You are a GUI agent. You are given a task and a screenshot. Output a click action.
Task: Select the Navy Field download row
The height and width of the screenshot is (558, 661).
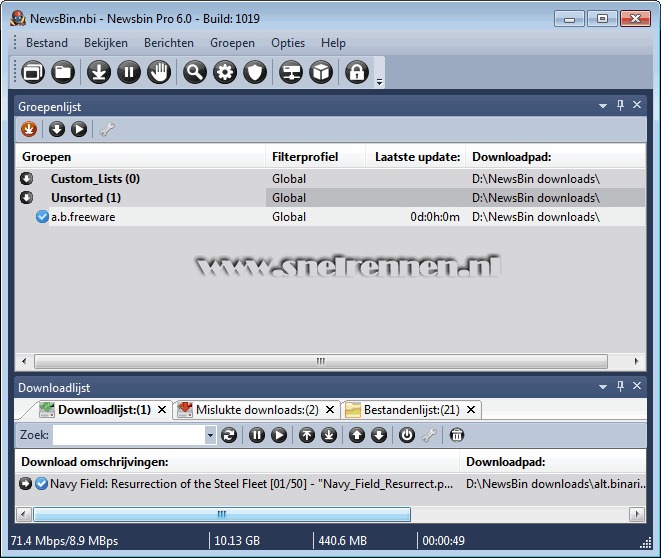pyautogui.click(x=330, y=484)
